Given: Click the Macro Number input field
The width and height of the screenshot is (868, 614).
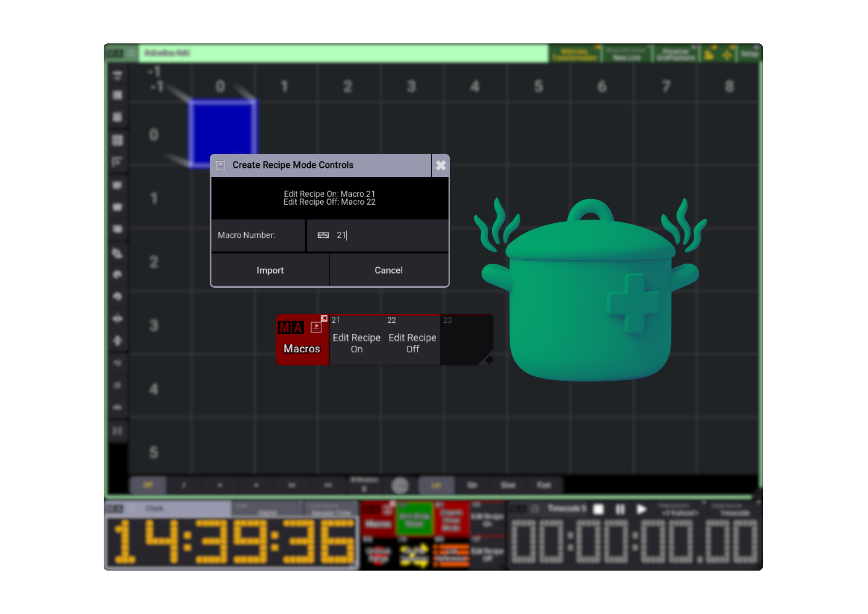Looking at the screenshot, I should click(378, 235).
